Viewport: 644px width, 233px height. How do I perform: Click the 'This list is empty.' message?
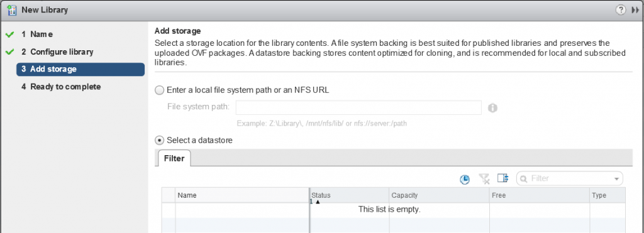(390, 209)
